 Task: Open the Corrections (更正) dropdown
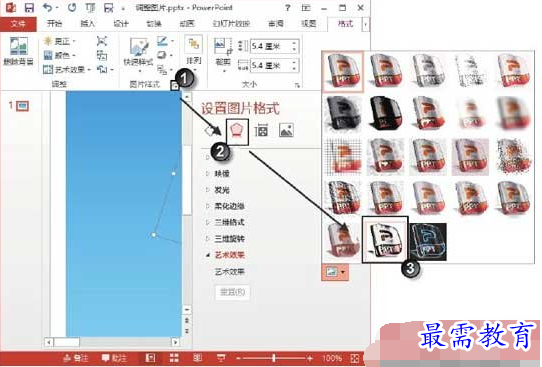point(59,41)
